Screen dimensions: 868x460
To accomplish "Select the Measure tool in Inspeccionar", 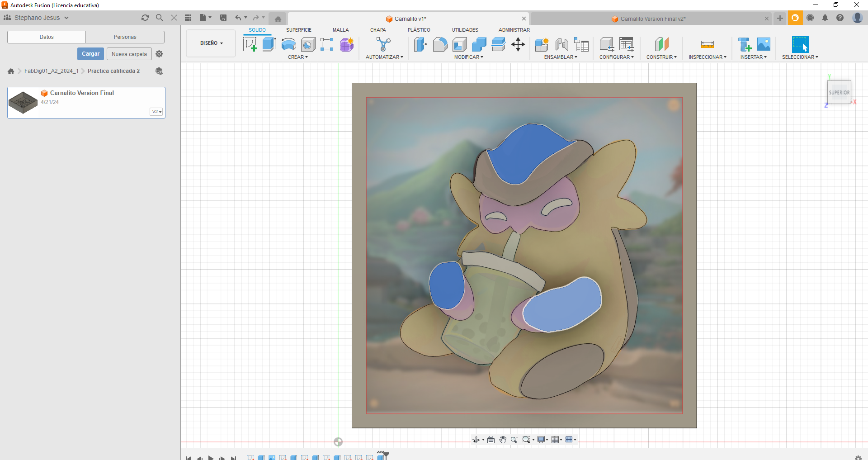I will [708, 44].
